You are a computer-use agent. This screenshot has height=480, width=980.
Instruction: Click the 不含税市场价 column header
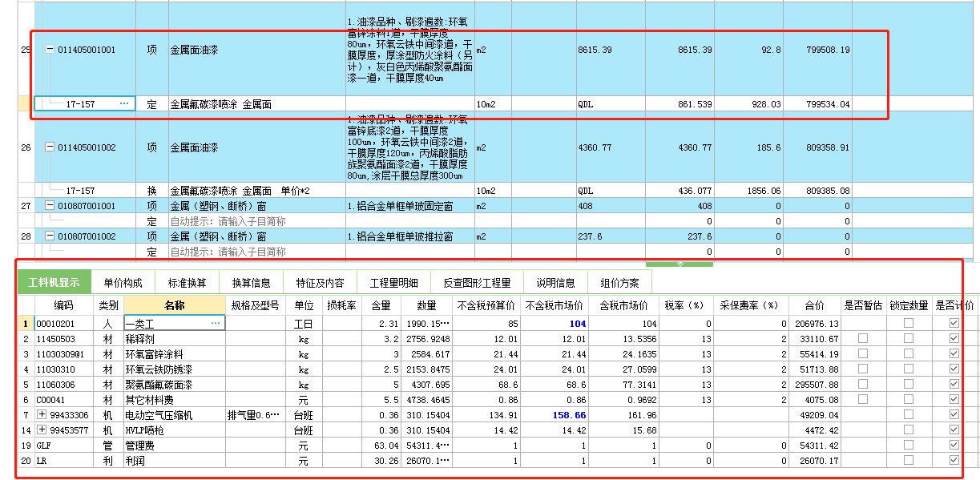point(555,305)
